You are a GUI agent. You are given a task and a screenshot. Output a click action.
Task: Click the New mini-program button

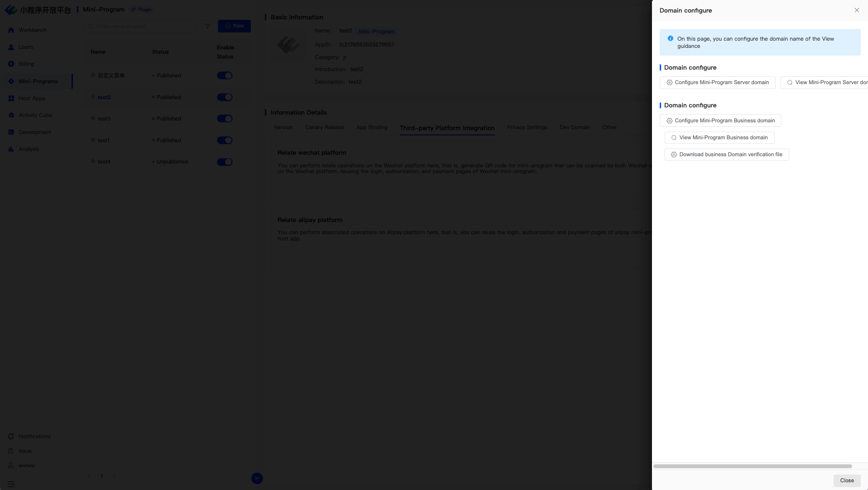tap(234, 26)
